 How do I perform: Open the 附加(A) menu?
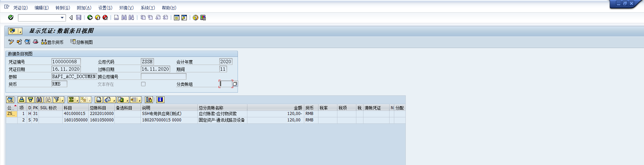[x=84, y=8]
